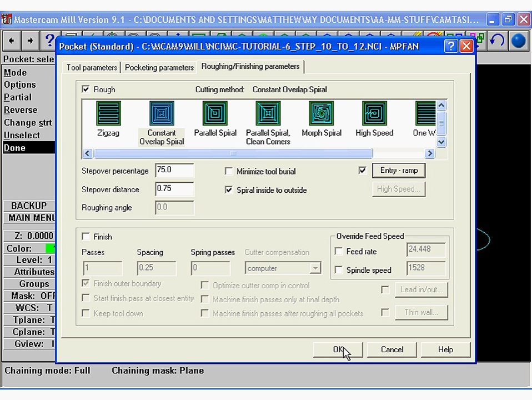Choose Mode in the pocket menu

15,73
